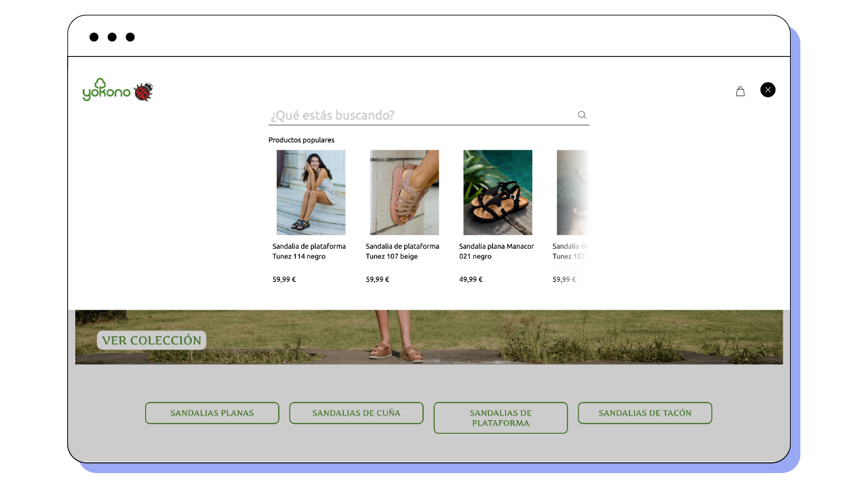Open the shopping bag cart icon
This screenshot has width=868, height=488.
pyautogui.click(x=740, y=91)
